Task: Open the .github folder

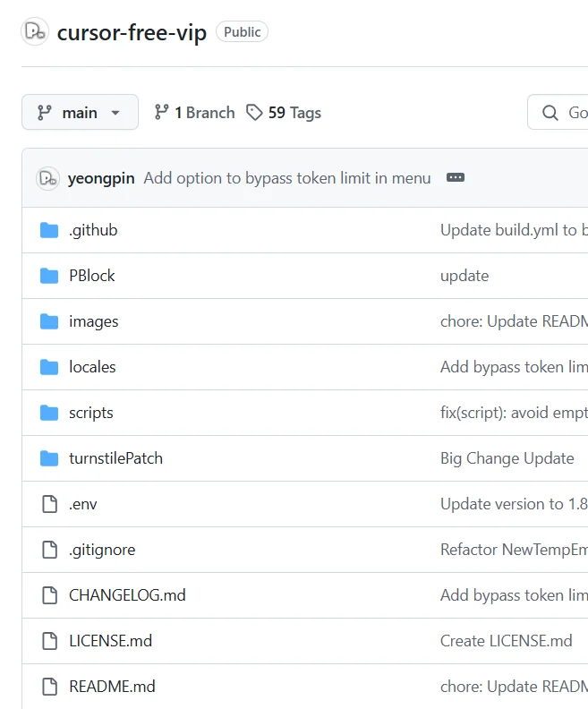Action: [93, 230]
